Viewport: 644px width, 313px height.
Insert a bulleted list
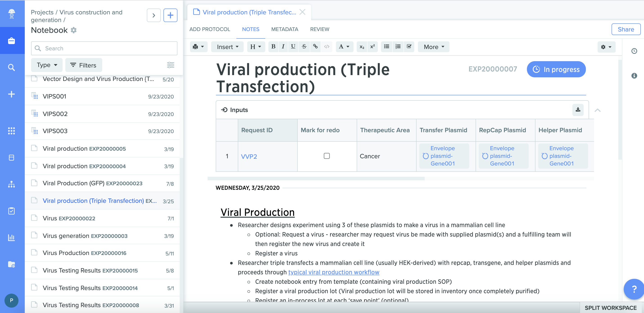[386, 47]
